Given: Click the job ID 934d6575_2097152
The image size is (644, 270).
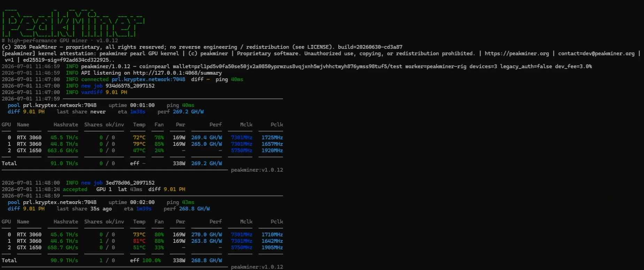Looking at the screenshot, I should [130, 86].
